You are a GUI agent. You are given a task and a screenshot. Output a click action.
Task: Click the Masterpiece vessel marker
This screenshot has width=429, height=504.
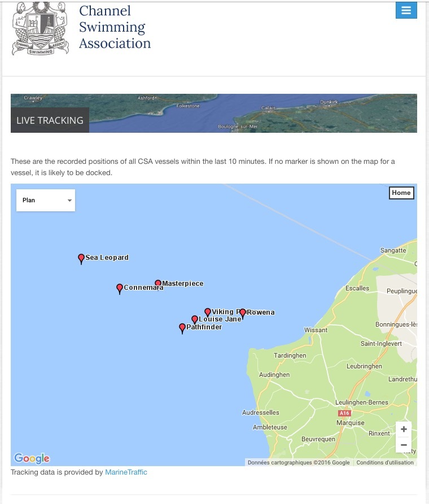pos(158,284)
